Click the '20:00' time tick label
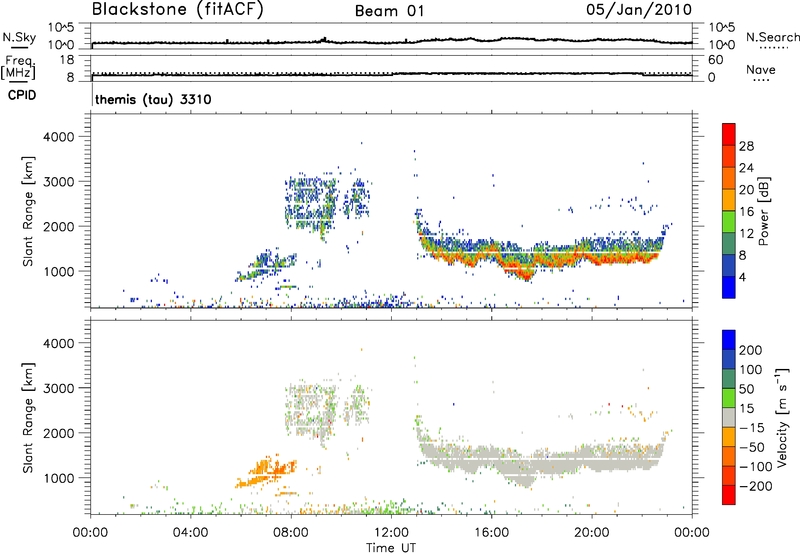Viewport: 800px width, 554px height. 591,533
